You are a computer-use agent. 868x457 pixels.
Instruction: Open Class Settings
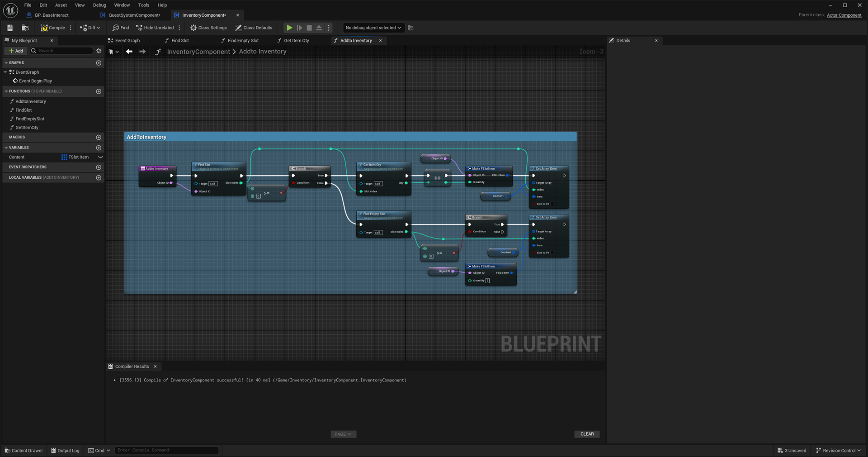tap(208, 28)
